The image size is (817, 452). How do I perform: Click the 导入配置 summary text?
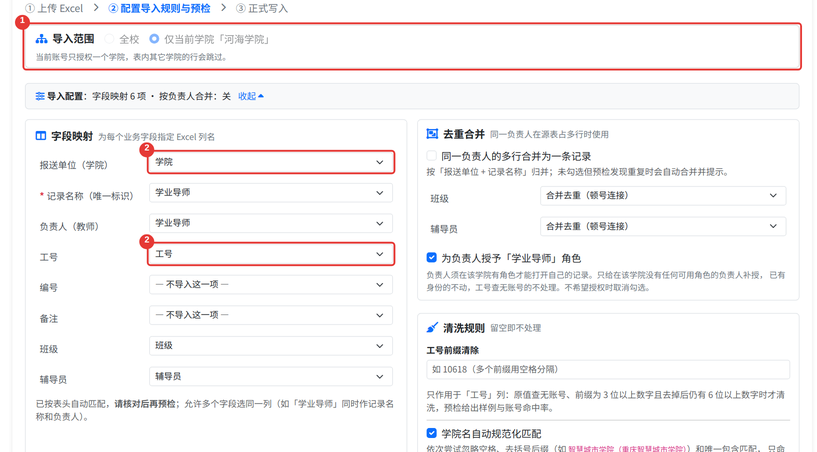(x=139, y=96)
